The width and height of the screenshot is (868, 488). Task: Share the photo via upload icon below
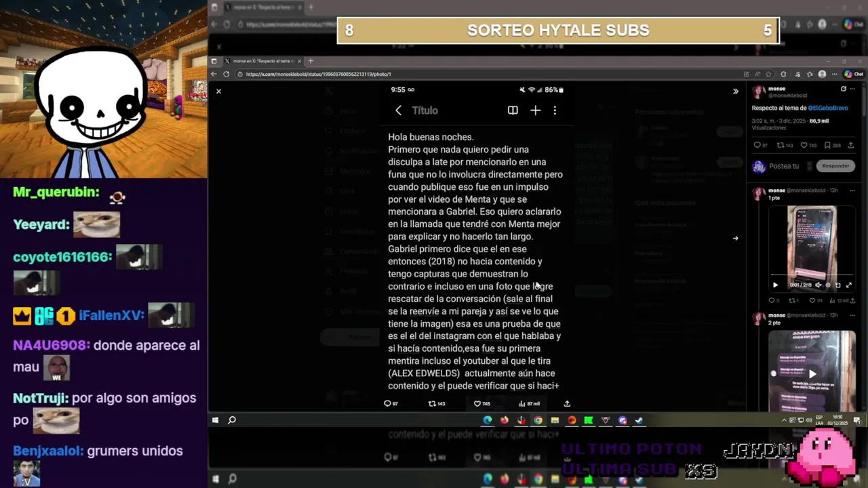pos(567,403)
